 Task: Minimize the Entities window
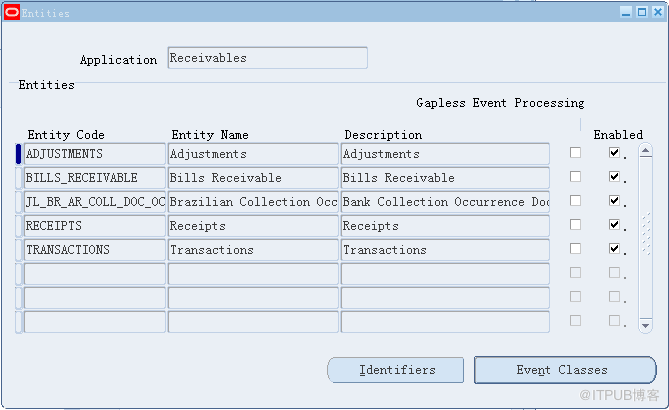click(626, 12)
